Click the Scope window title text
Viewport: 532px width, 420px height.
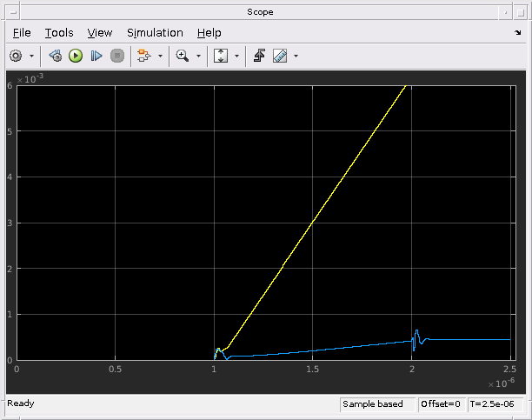tap(260, 12)
